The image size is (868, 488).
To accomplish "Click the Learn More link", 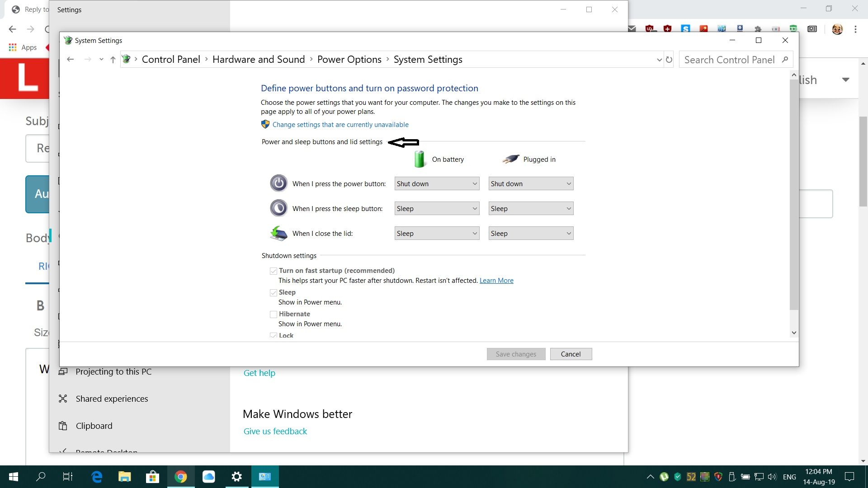I will [496, 280].
